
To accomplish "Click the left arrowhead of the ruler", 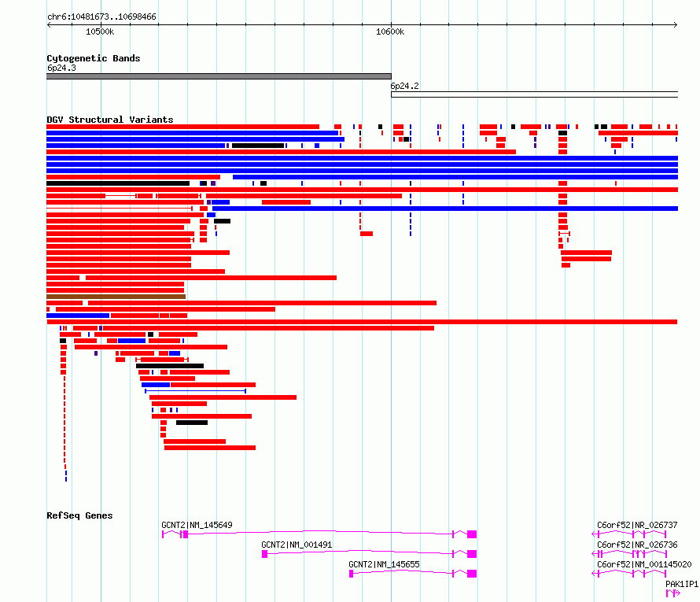I will pyautogui.click(x=49, y=25).
